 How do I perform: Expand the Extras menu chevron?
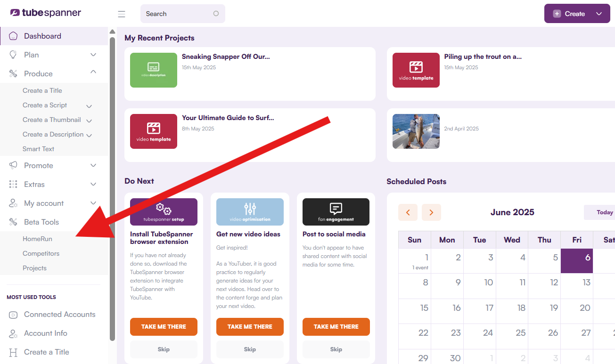point(93,185)
